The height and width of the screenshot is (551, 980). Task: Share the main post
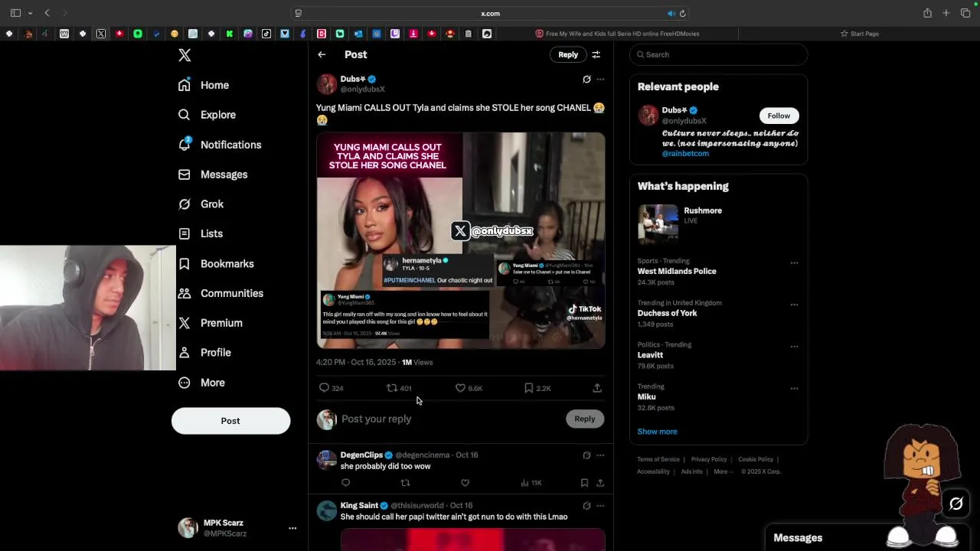tap(597, 388)
